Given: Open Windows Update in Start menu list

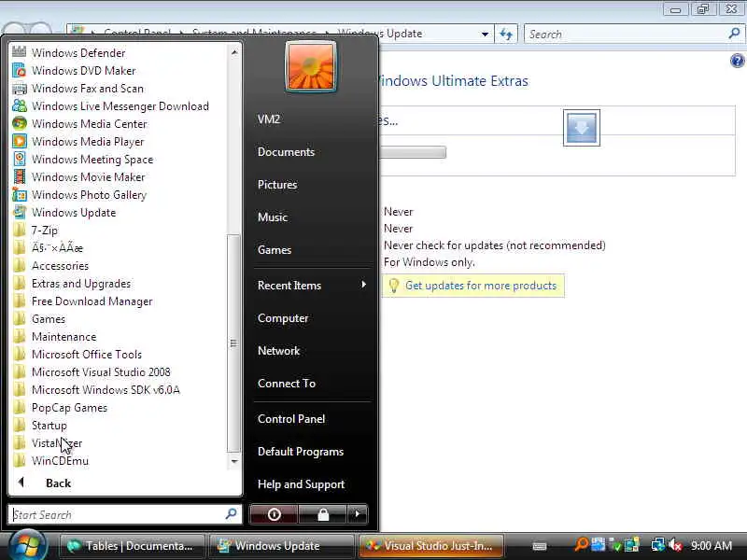Looking at the screenshot, I should click(64, 213).
